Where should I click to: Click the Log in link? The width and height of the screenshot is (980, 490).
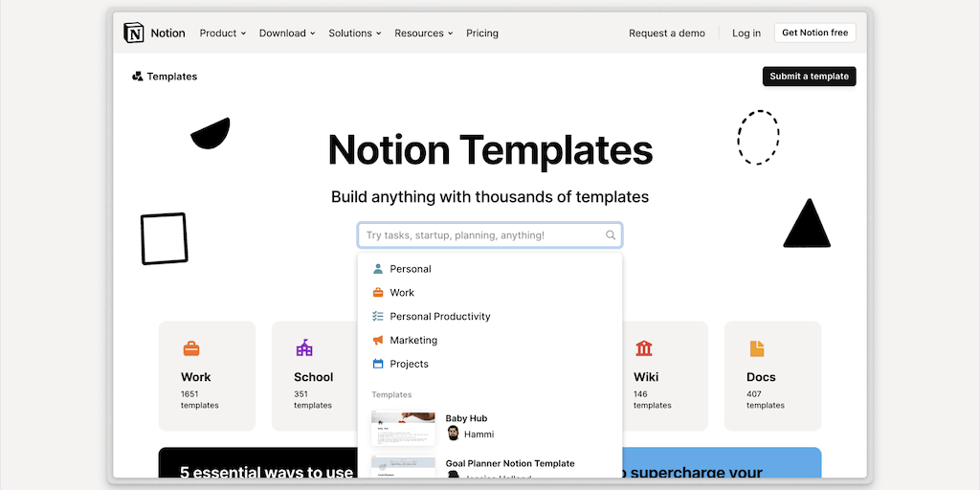[746, 33]
